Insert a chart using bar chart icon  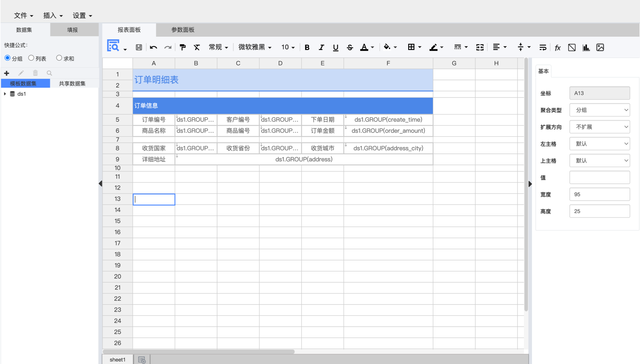[x=586, y=47]
